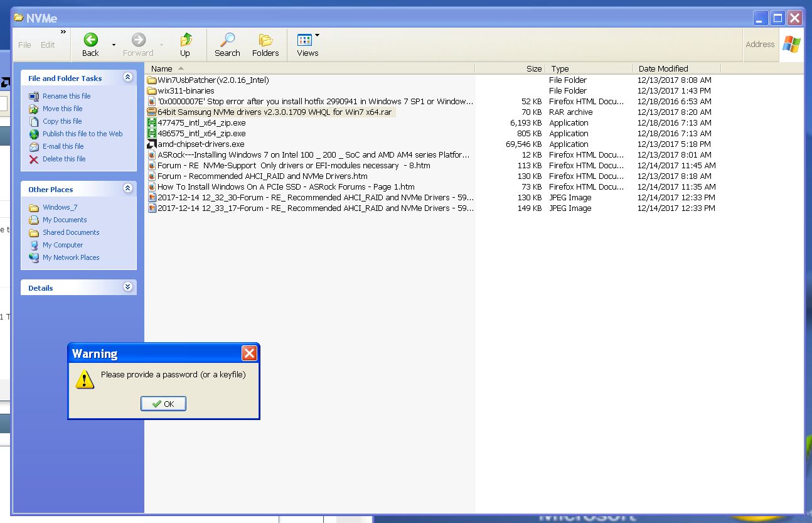Click the NVMe window title bar folder icon
This screenshot has height=523, width=812.
[x=19, y=18]
